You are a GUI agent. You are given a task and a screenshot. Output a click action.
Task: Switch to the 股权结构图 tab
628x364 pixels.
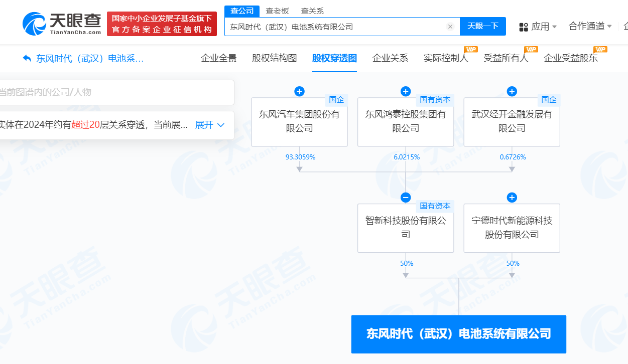274,58
